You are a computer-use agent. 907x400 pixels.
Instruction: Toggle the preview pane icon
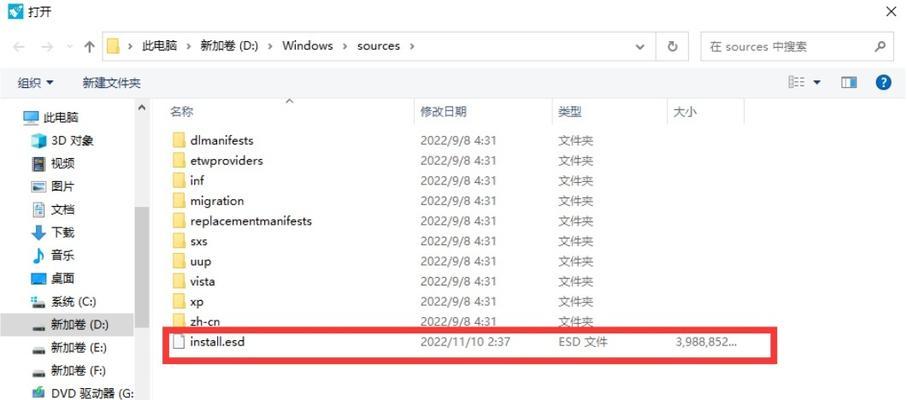click(849, 83)
